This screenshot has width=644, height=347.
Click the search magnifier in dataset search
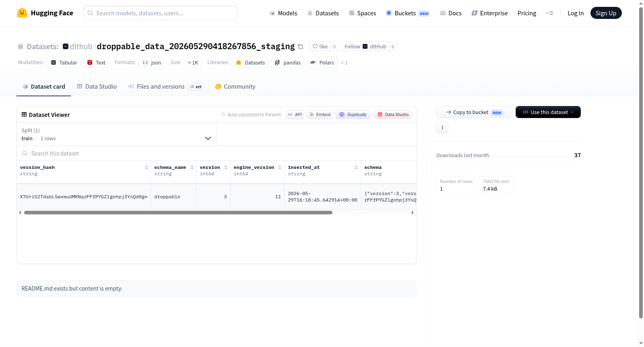pyautogui.click(x=25, y=153)
